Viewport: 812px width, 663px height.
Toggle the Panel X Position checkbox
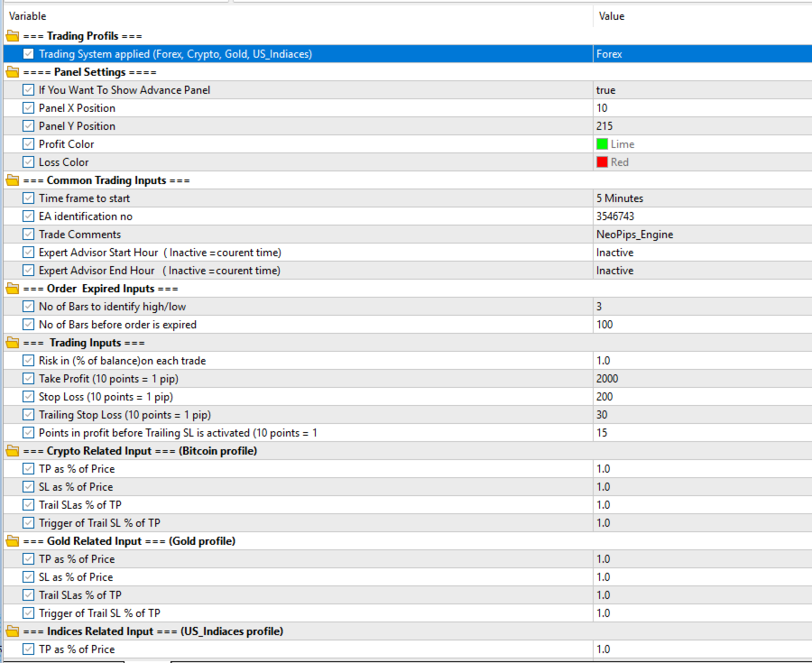coord(29,108)
